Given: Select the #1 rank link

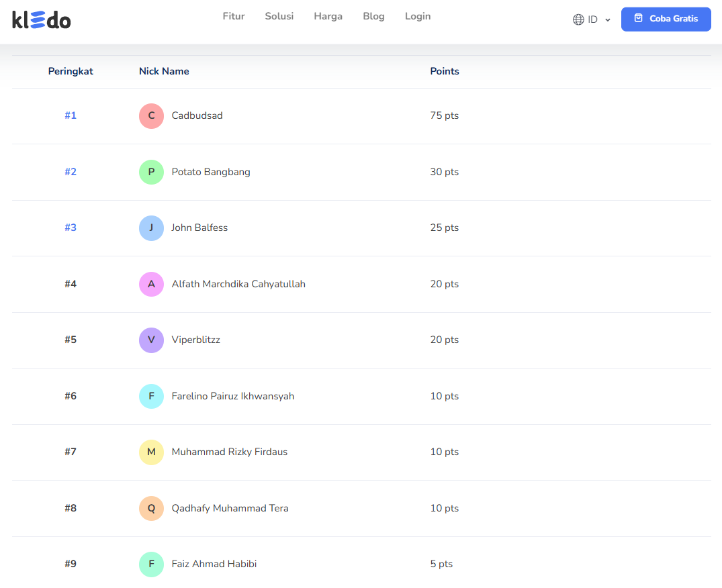Looking at the screenshot, I should coord(71,115).
